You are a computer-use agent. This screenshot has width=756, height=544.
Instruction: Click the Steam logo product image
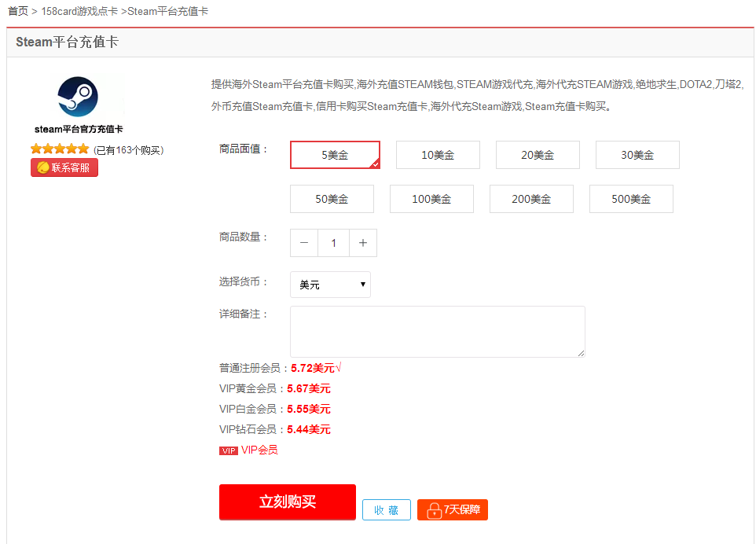tap(78, 97)
